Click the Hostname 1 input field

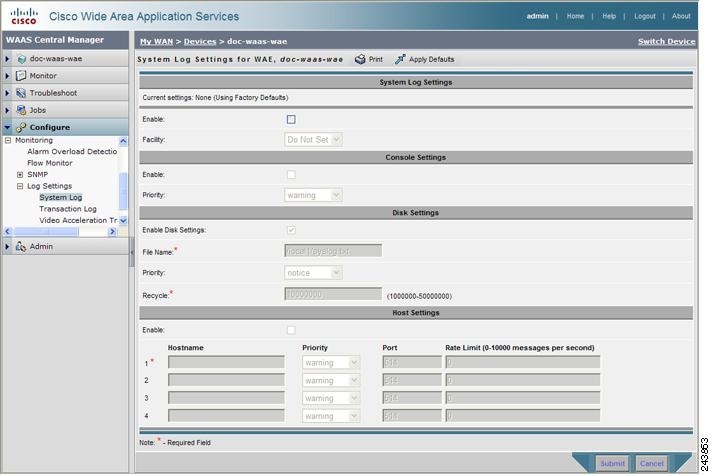226,362
